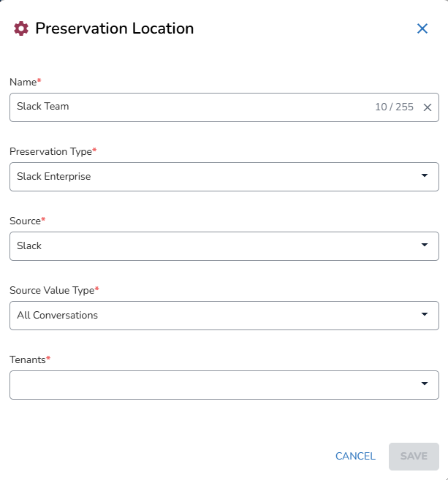Screen dimensions: 448x480
Task: Close the Preservation Location dialog
Action: tap(422, 28)
